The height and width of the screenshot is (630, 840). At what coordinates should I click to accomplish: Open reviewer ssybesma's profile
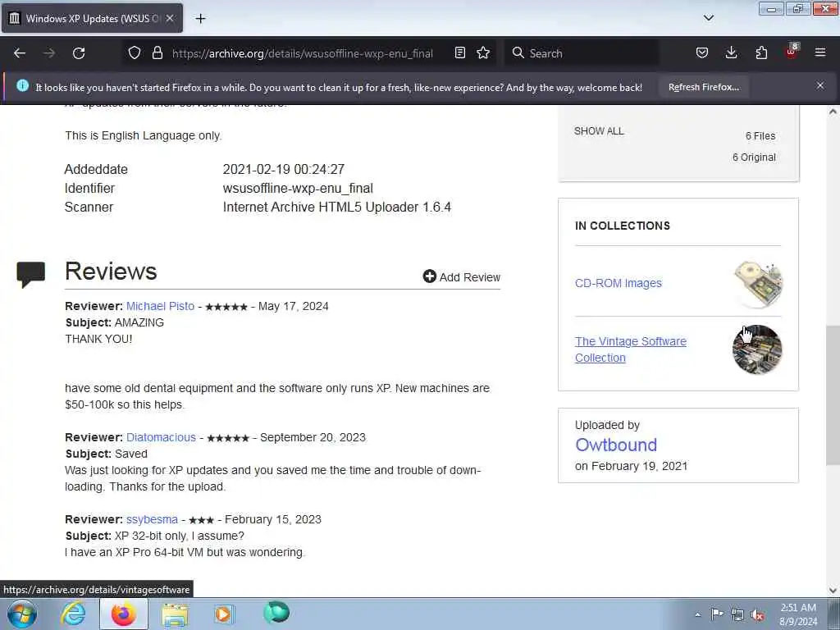coord(152,519)
